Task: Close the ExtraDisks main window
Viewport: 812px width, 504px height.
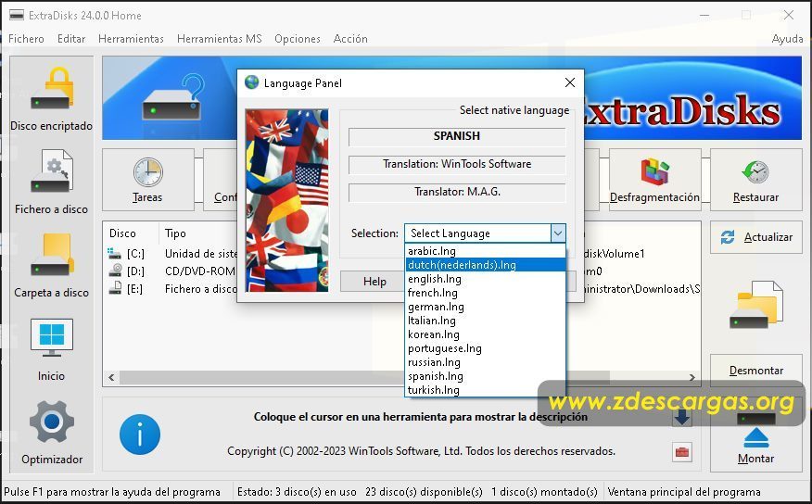Action: [788, 16]
